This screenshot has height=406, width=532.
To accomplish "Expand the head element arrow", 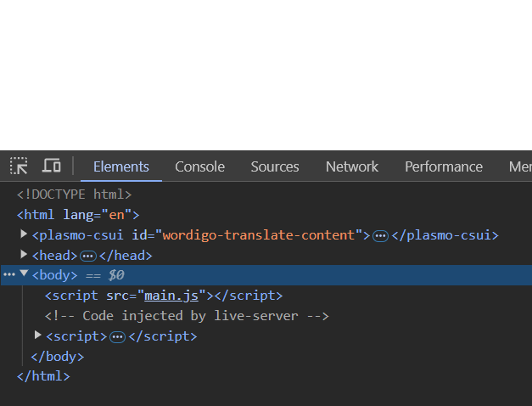I will pos(24,255).
